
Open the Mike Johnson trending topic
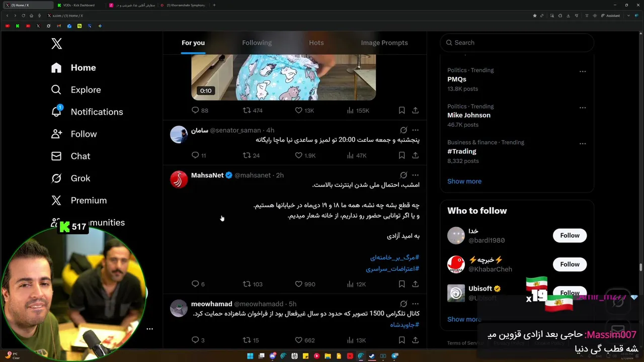click(469, 115)
